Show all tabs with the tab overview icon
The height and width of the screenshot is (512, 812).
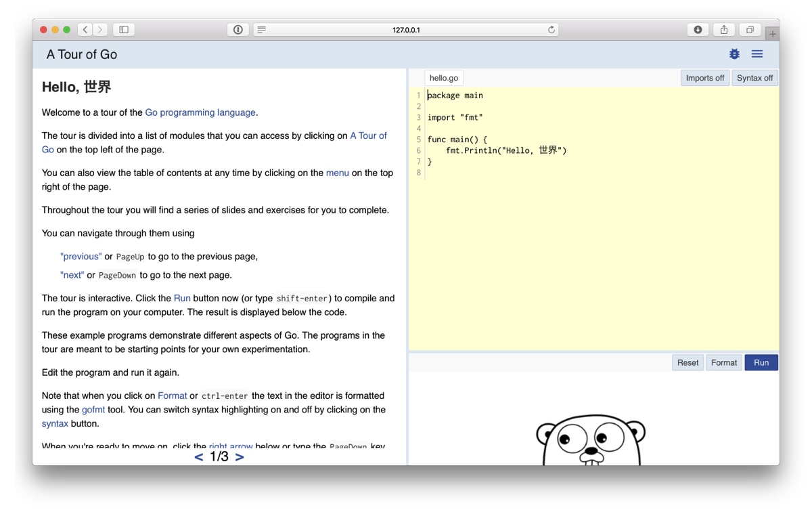[x=749, y=29]
